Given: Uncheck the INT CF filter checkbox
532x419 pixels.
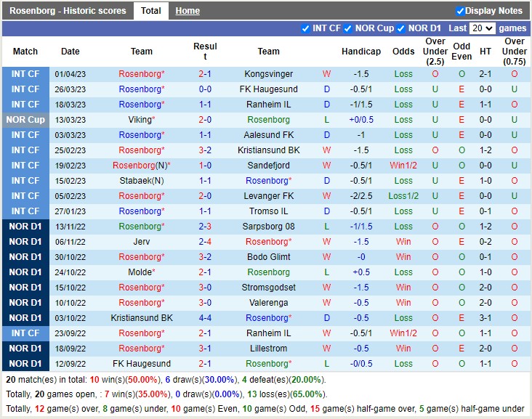Looking at the screenshot, I should (x=305, y=28).
